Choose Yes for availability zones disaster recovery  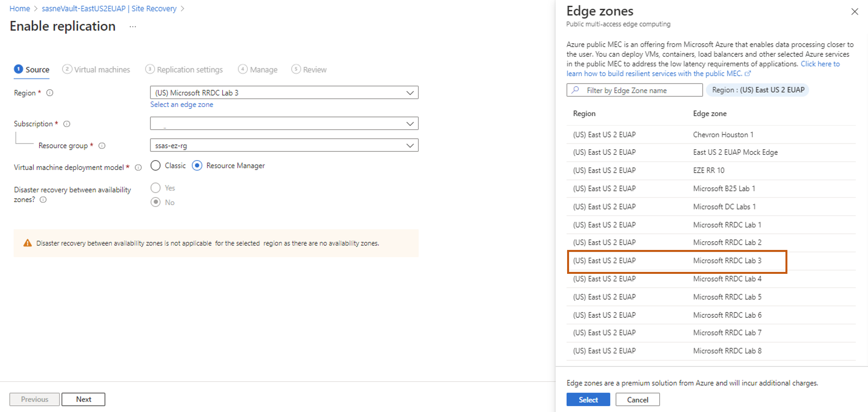(156, 188)
